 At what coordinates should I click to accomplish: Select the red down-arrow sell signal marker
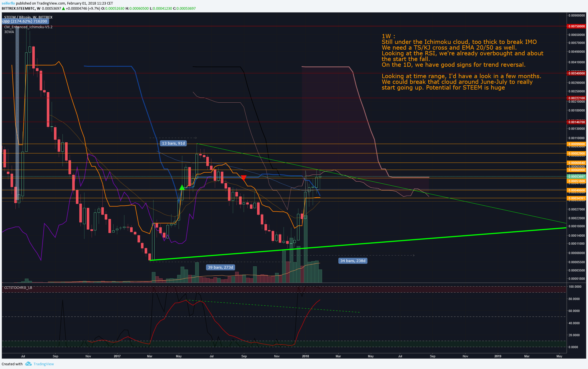point(243,178)
